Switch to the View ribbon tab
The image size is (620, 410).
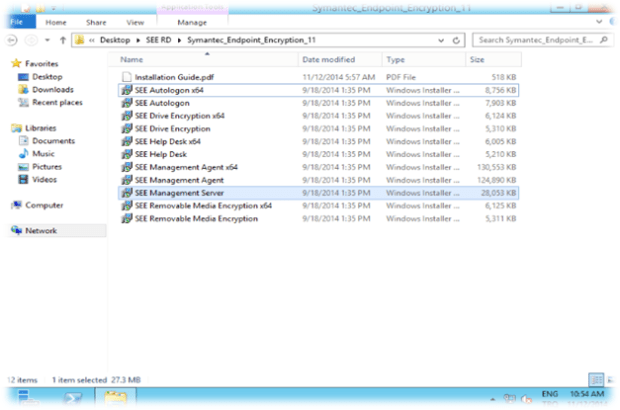click(x=135, y=20)
